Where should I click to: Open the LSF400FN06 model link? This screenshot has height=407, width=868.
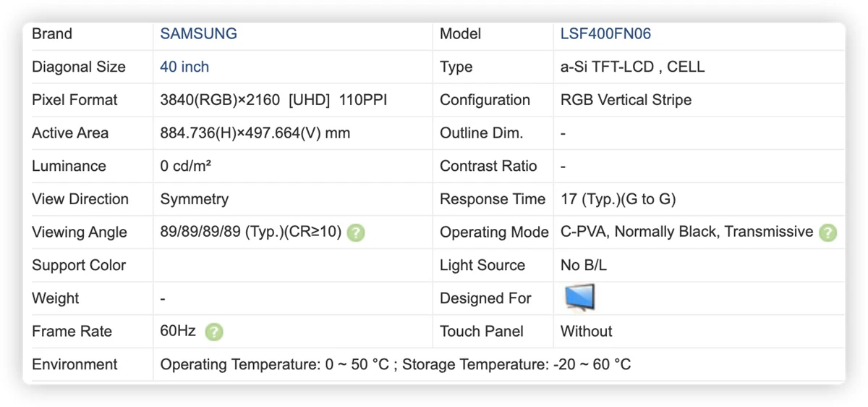[606, 33]
